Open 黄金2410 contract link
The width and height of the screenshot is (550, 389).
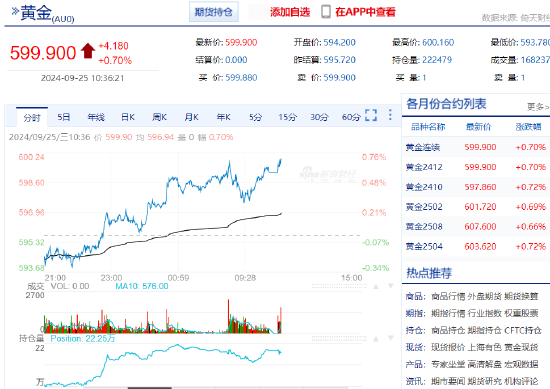(x=424, y=187)
